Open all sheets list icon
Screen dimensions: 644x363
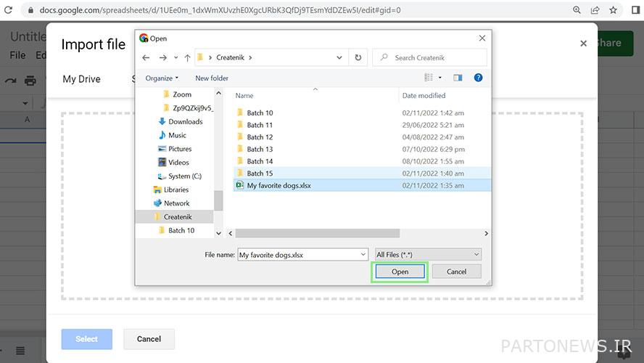point(20,351)
